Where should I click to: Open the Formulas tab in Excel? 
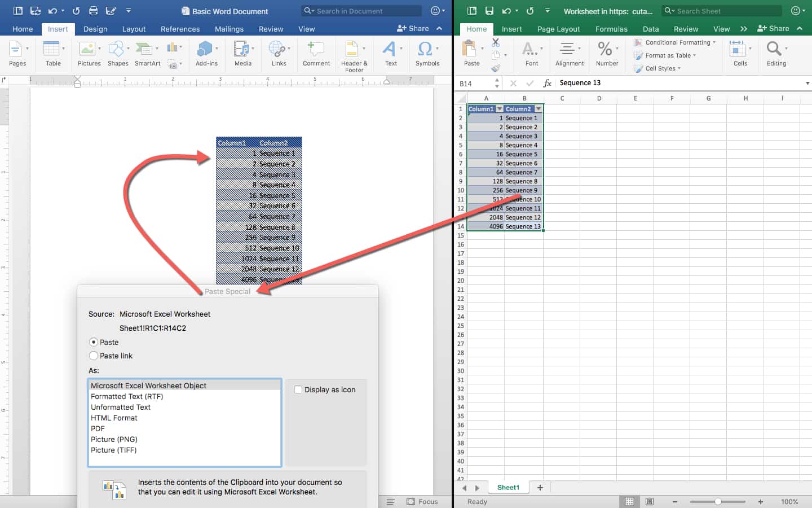tap(611, 29)
